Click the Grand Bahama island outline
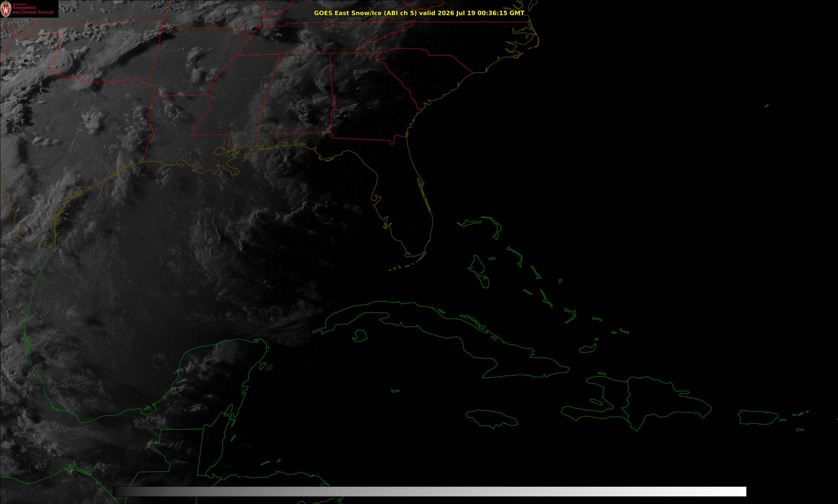This screenshot has width=838, height=504. coord(469,223)
